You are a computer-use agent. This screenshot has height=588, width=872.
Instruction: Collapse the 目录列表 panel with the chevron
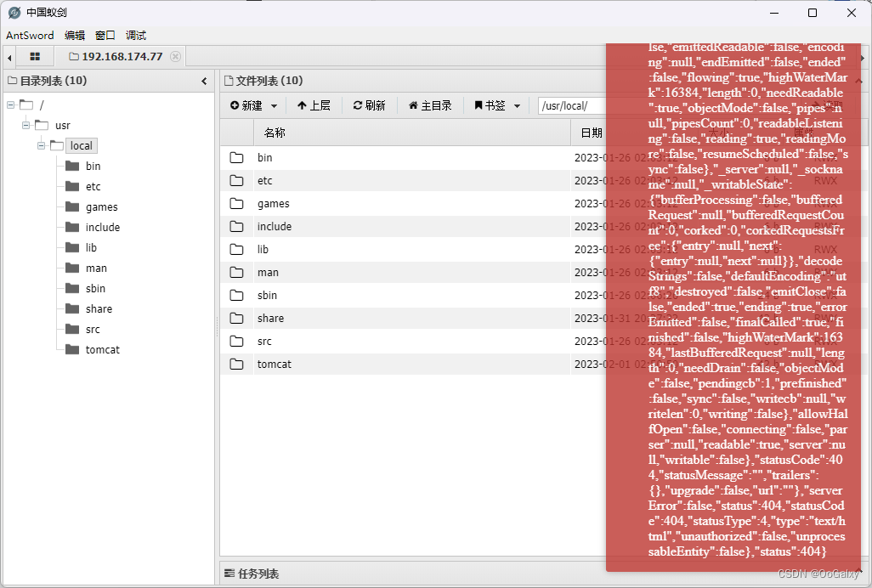[204, 81]
